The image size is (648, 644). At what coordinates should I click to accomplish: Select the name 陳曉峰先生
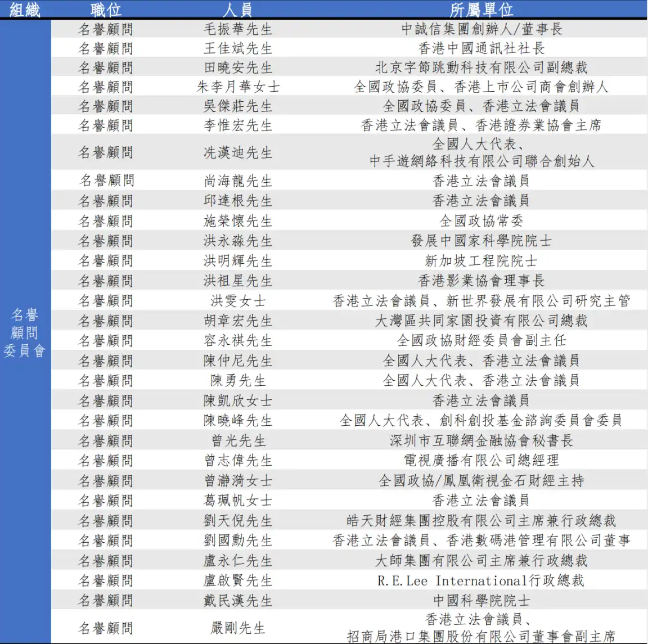click(x=238, y=420)
